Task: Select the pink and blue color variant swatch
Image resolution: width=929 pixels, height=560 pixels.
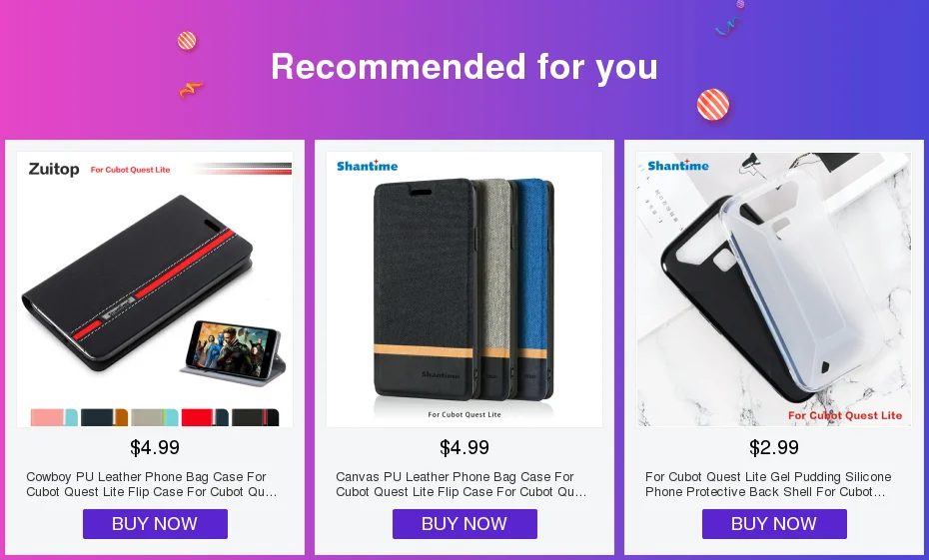Action: tap(54, 417)
